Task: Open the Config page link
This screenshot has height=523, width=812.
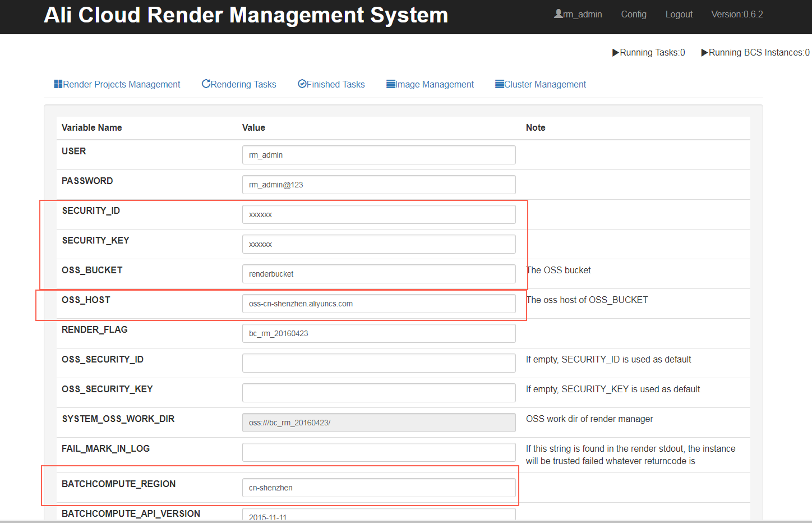Action: (x=634, y=15)
